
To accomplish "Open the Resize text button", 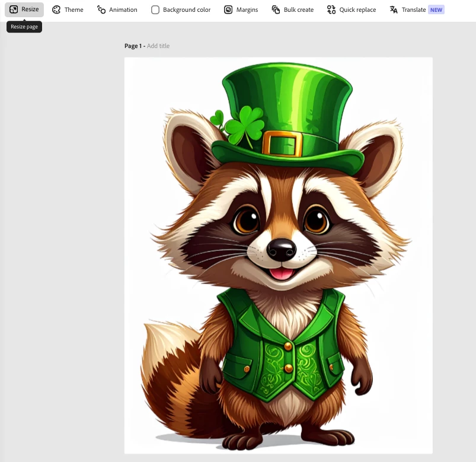I will coord(30,9).
